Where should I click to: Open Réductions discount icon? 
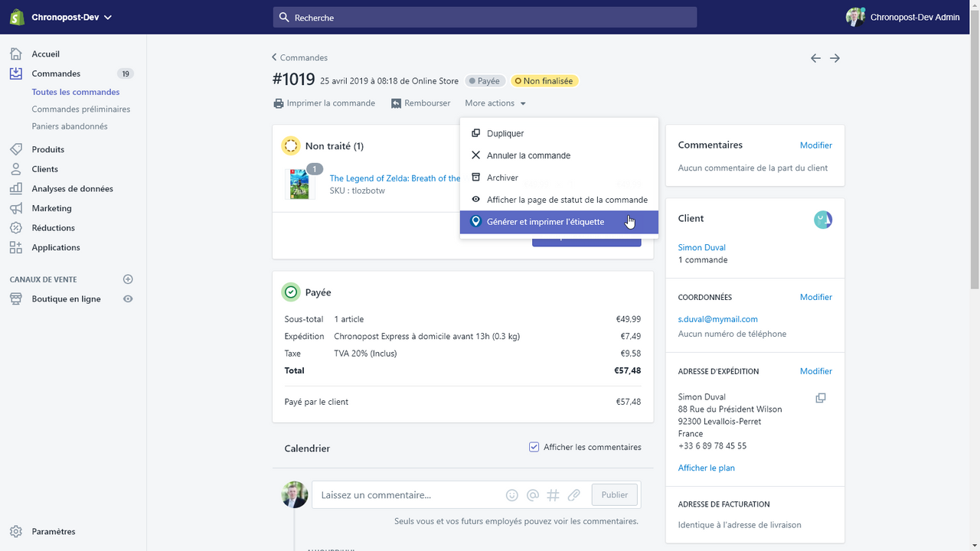click(16, 228)
